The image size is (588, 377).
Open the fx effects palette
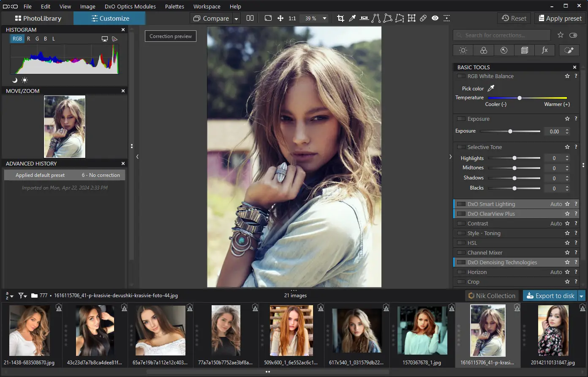545,50
